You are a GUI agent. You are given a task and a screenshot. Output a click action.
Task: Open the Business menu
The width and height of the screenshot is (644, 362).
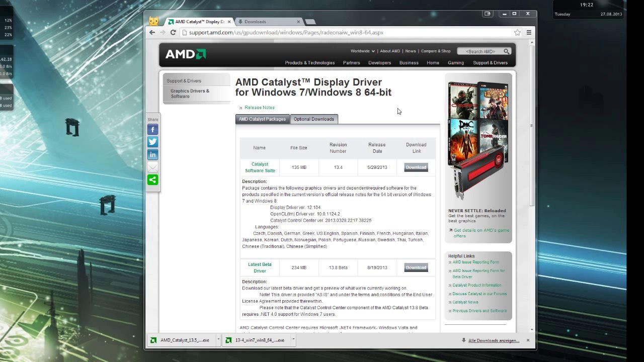point(409,63)
